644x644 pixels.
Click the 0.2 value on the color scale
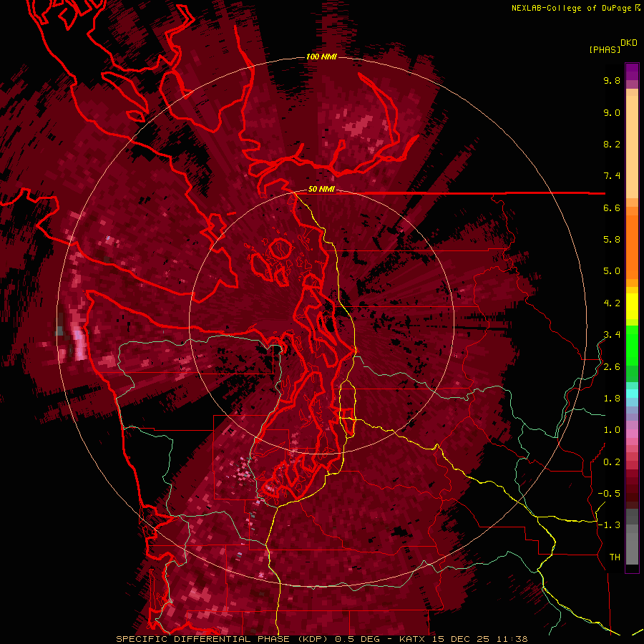(x=612, y=462)
